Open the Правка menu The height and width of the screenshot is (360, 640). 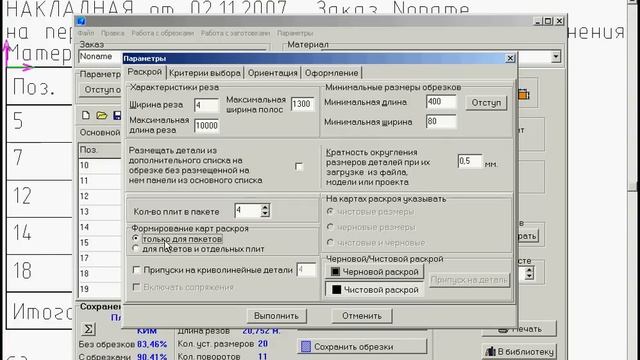point(113,33)
